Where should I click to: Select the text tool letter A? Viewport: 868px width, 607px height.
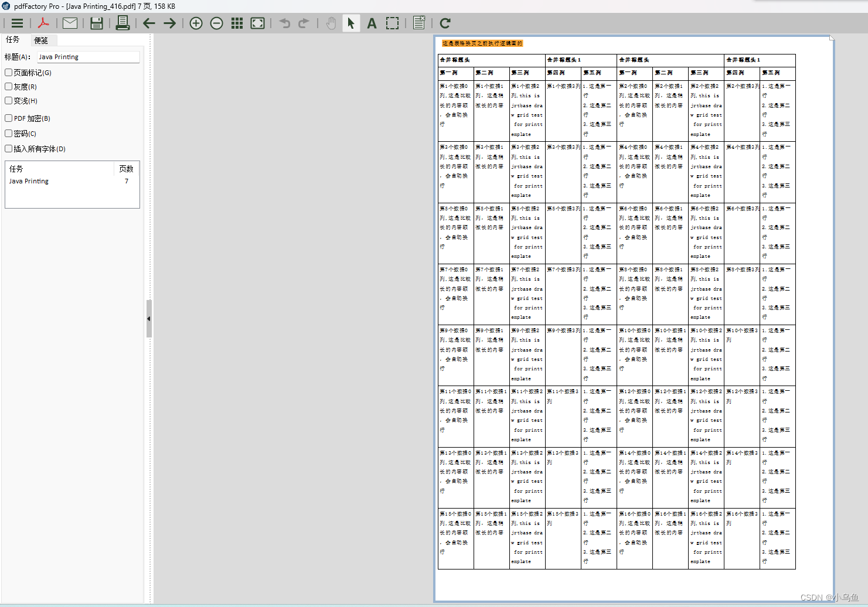(x=372, y=23)
